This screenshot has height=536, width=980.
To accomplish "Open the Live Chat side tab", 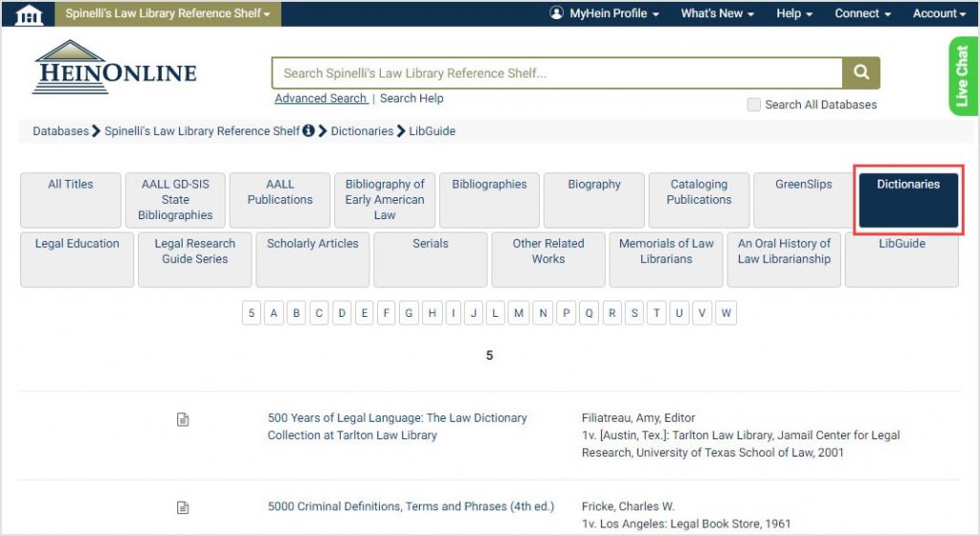I will click(963, 77).
